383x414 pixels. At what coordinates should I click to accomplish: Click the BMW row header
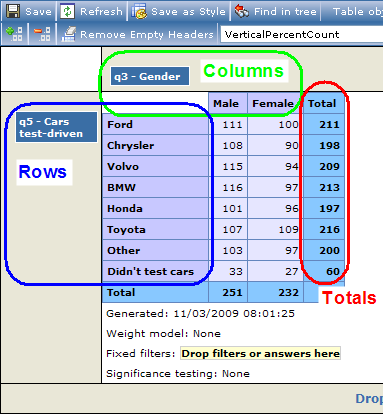coord(155,187)
